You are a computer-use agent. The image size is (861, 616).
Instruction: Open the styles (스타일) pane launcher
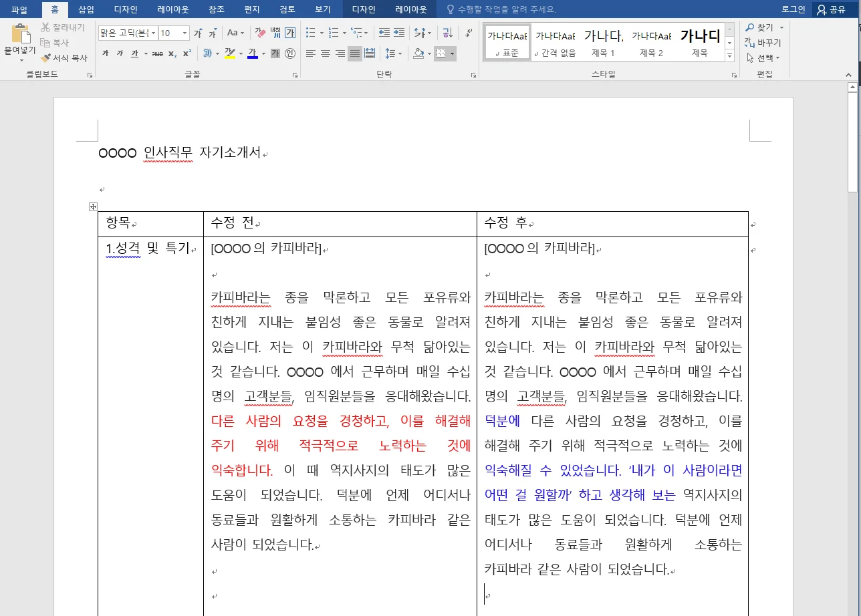point(733,76)
